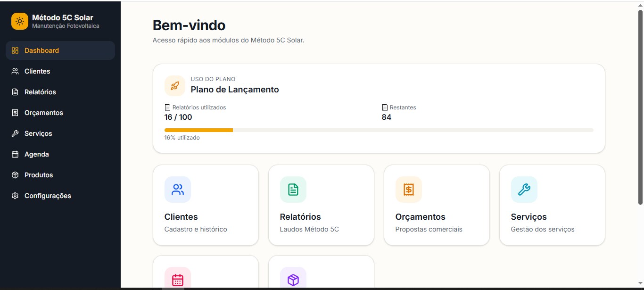
Task: Click the orange receipt icon on Orçamentos card
Action: tap(409, 190)
